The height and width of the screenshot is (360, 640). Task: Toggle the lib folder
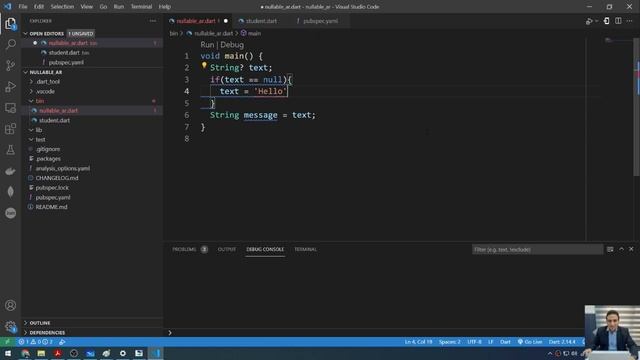click(39, 130)
